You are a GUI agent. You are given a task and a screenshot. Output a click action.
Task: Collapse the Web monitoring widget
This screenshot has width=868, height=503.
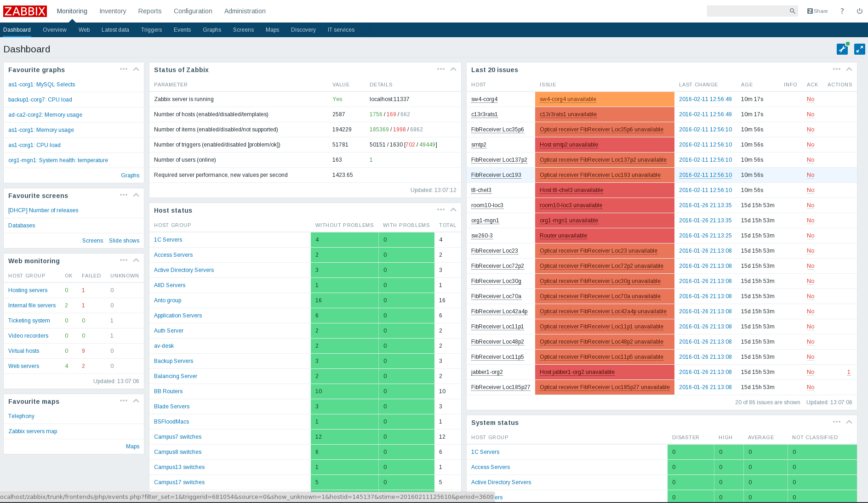[136, 260]
